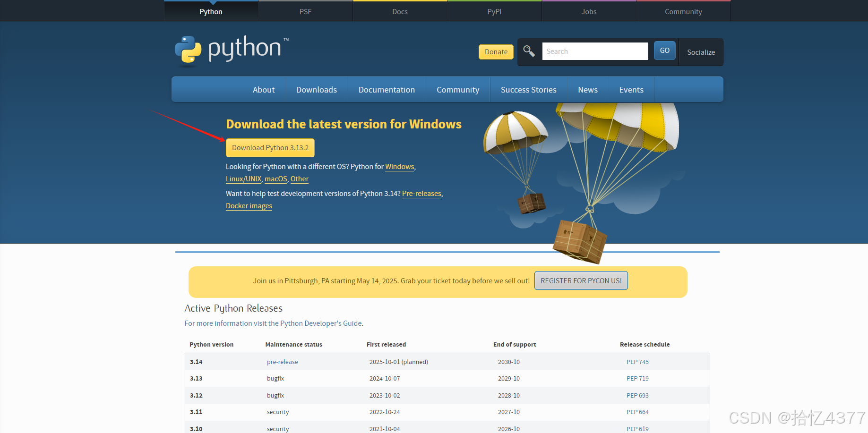Image resolution: width=868 pixels, height=433 pixels.
Task: Open the Downloads menu
Action: [x=316, y=89]
